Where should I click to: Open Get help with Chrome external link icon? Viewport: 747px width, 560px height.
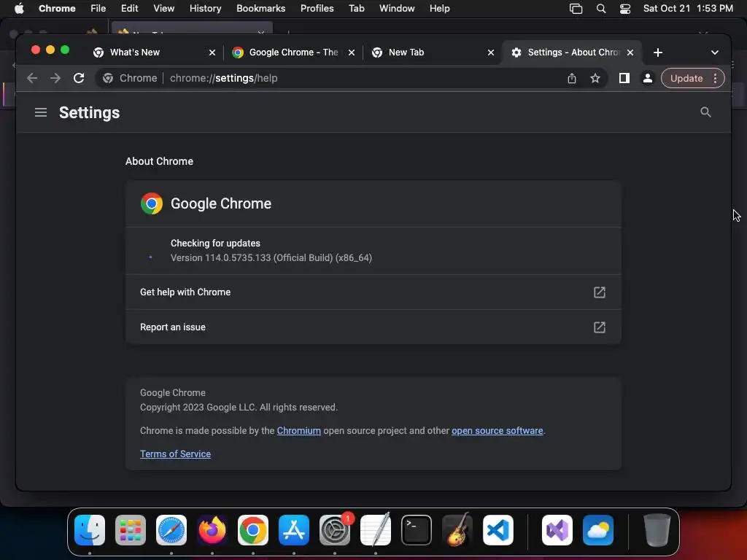tap(600, 292)
